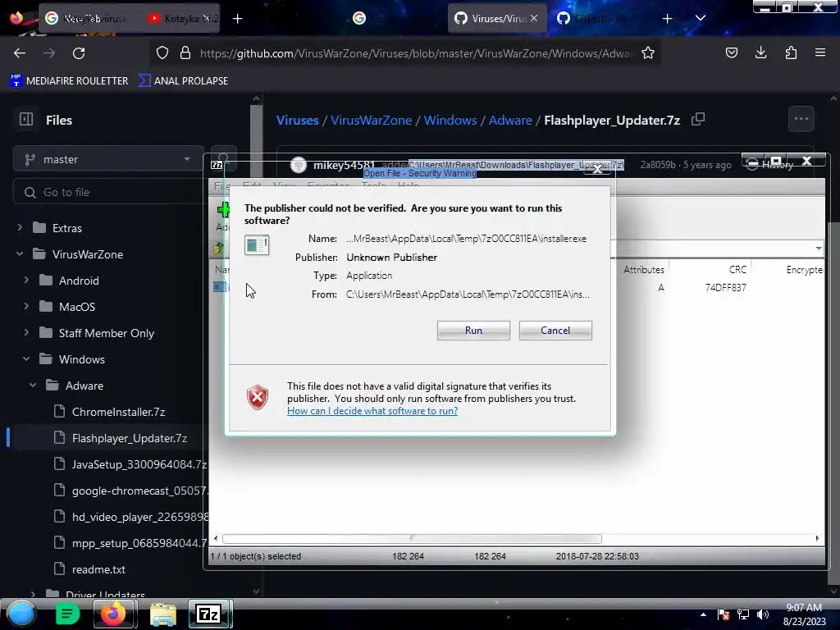The width and height of the screenshot is (840, 630).
Task: Open Windows breadcrumb link
Action: (x=450, y=120)
